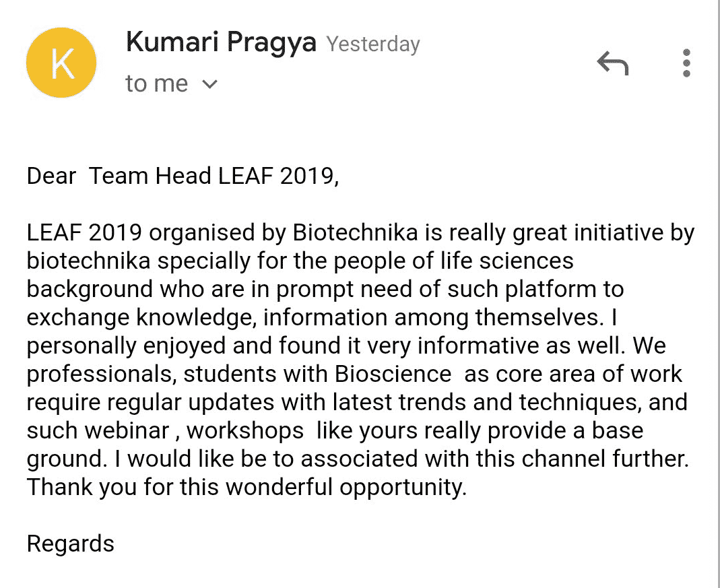This screenshot has width=720, height=588.
Task: Click the "Thank you for this wonderful opportunity" sentence
Action: [x=247, y=487]
